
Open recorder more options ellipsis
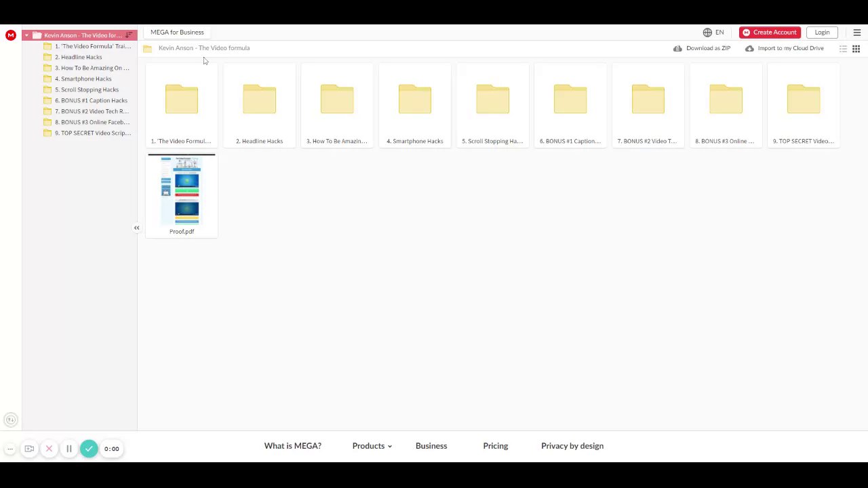click(x=10, y=449)
